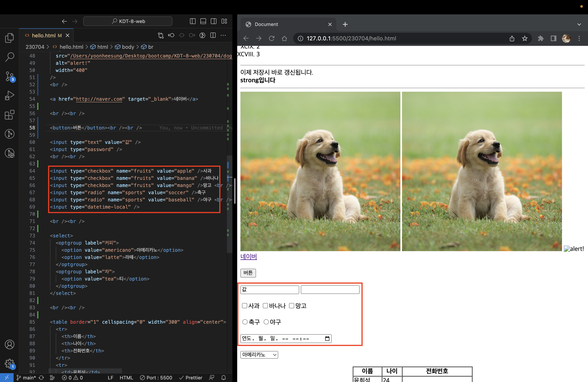Click the 버튼 button on the webpage
Screen dimensions: 588x382
(x=248, y=273)
